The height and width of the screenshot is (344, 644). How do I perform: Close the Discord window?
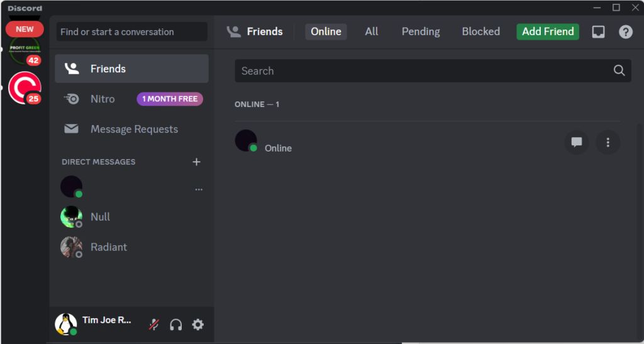pyautogui.click(x=635, y=8)
